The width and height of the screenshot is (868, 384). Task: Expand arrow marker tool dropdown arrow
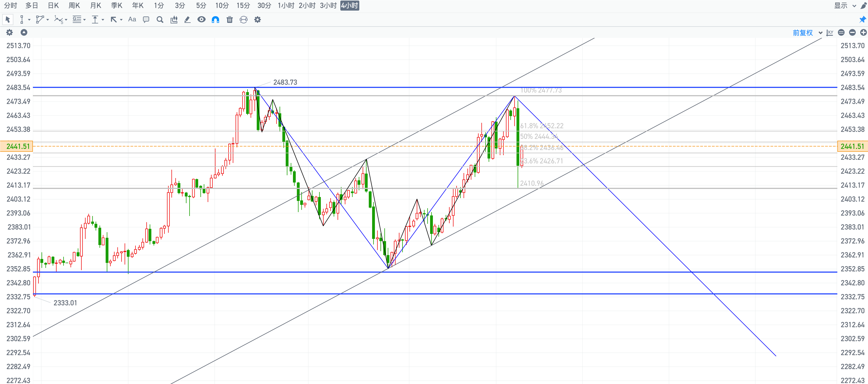tap(121, 20)
